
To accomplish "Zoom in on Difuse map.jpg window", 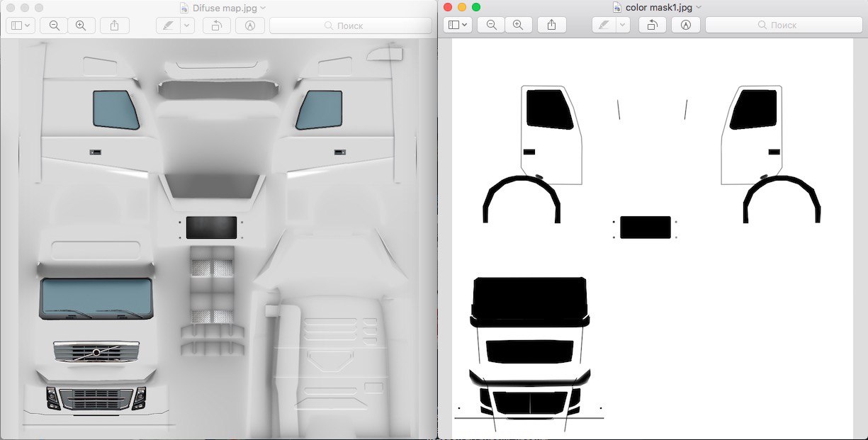I will 81,26.
